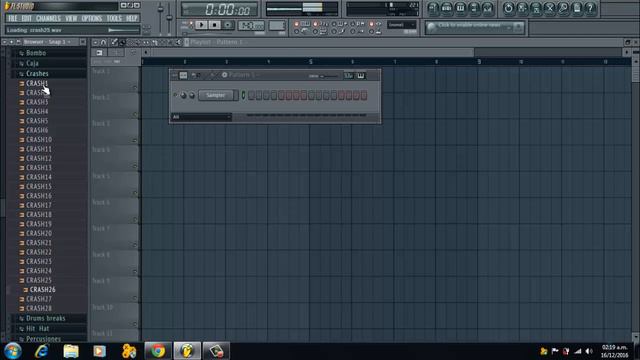Open the All channel filter dropdown

201,117
